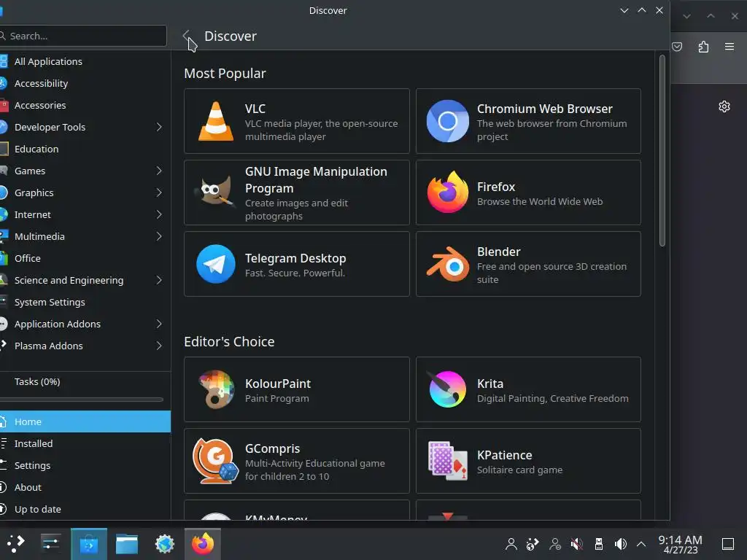Image resolution: width=747 pixels, height=560 pixels.
Task: Click the Chromium Web Browser icon
Action: (x=447, y=121)
